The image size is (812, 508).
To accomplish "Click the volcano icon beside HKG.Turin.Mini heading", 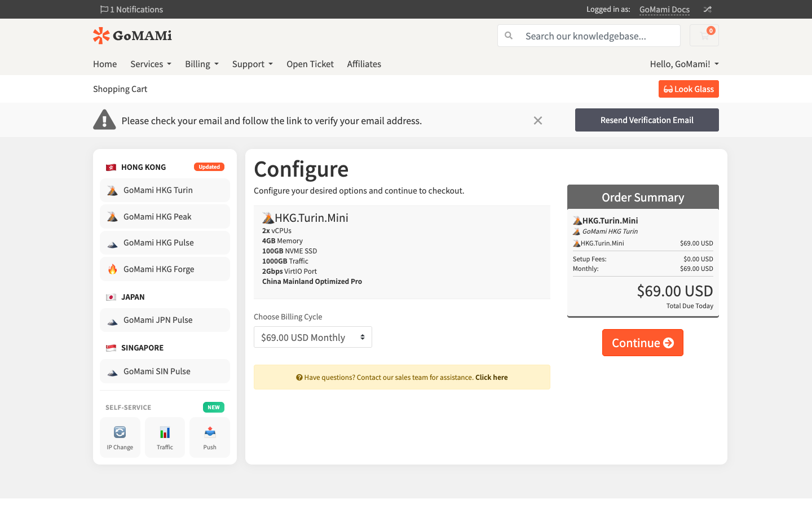I will pos(268,218).
